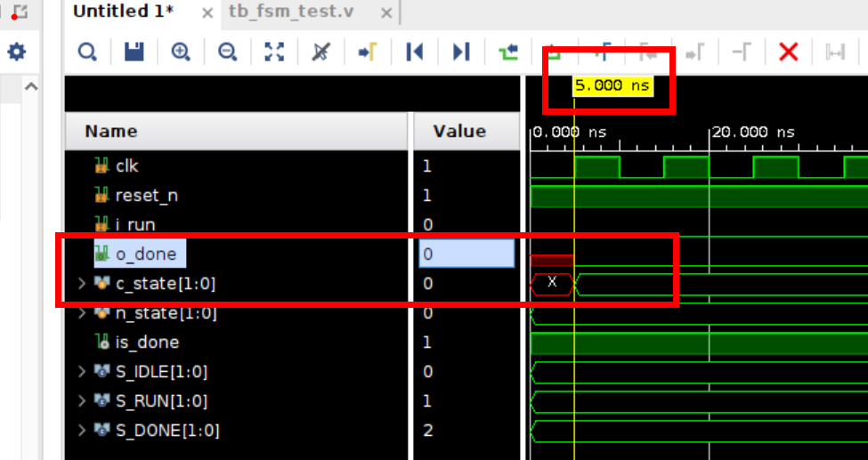868x460 pixels.
Task: Close the Untitled 1* tab
Action: tap(207, 12)
